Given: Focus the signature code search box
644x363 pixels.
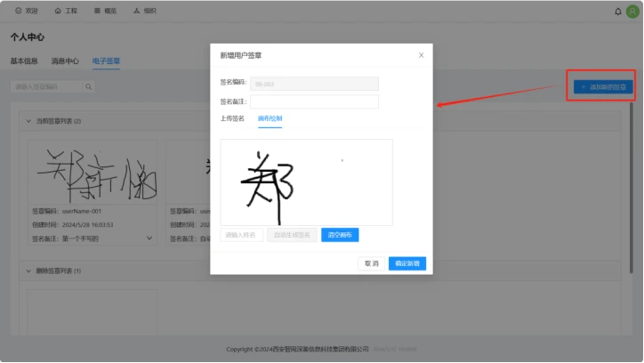Looking at the screenshot, I should [46, 86].
